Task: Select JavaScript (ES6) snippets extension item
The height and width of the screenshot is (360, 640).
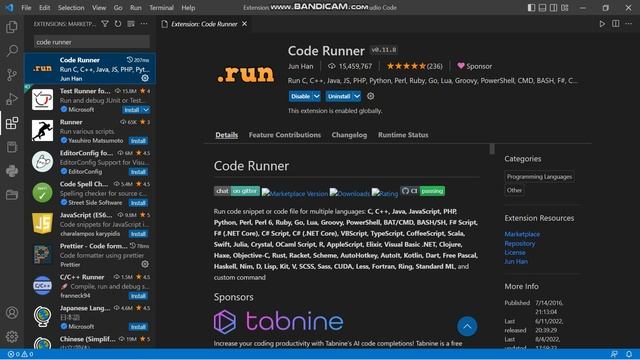Action: (90, 224)
